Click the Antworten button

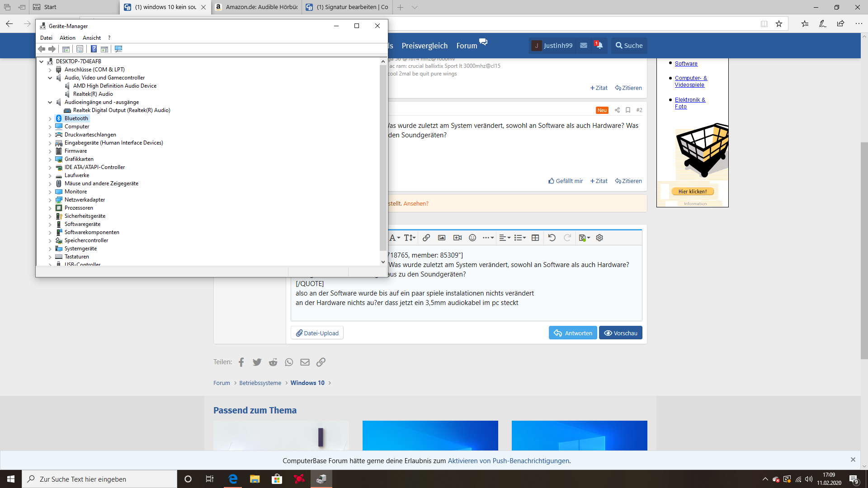pos(573,333)
